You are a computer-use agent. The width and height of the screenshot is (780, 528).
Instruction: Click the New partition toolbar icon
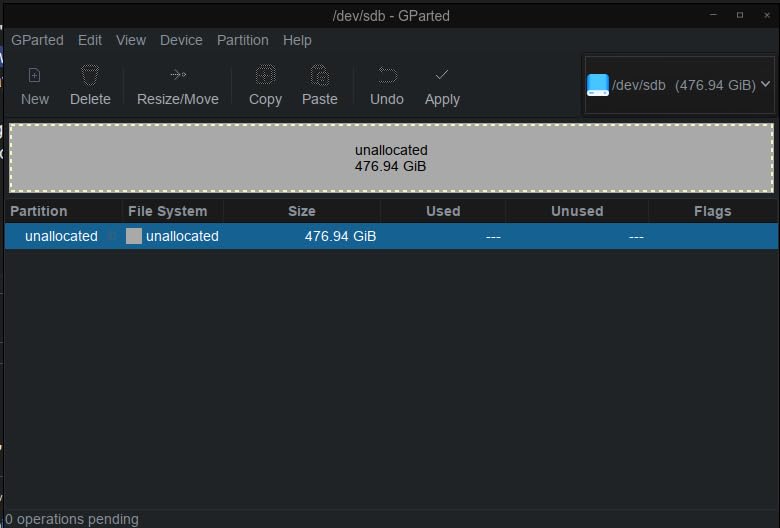[34, 76]
